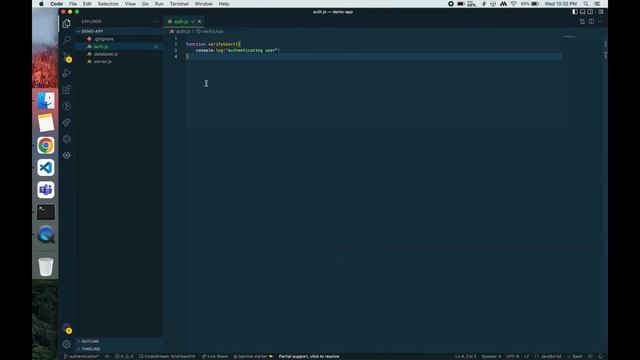Click Customize Layout button in title bar
The height and width of the screenshot is (360, 640).
[601, 12]
